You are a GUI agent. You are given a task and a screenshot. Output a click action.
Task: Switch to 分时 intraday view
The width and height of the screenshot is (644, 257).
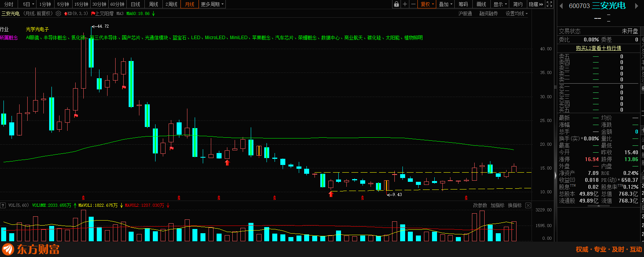[x=8, y=4]
